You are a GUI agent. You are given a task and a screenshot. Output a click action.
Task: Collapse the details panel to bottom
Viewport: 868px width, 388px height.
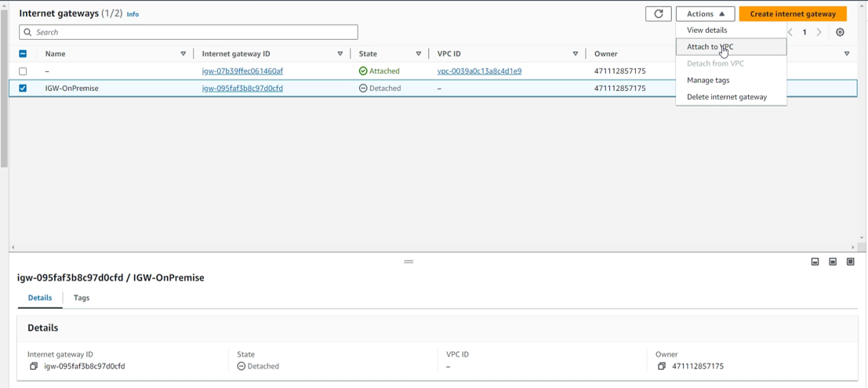click(815, 262)
